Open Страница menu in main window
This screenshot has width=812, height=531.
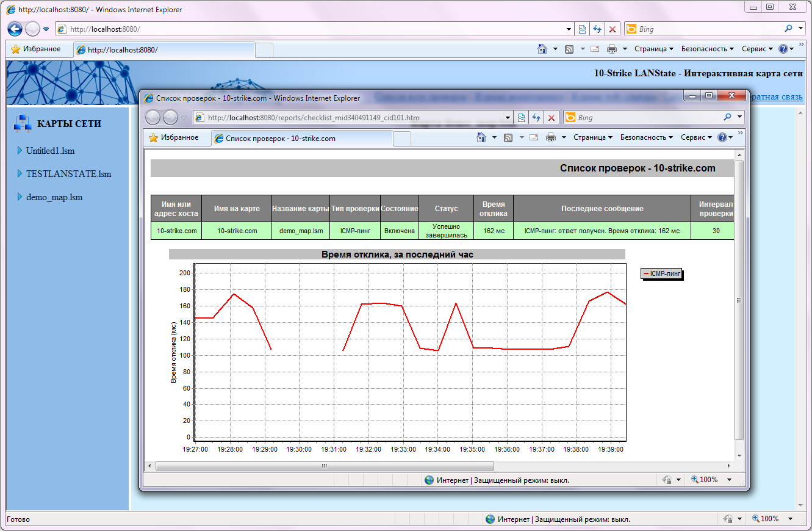click(654, 49)
